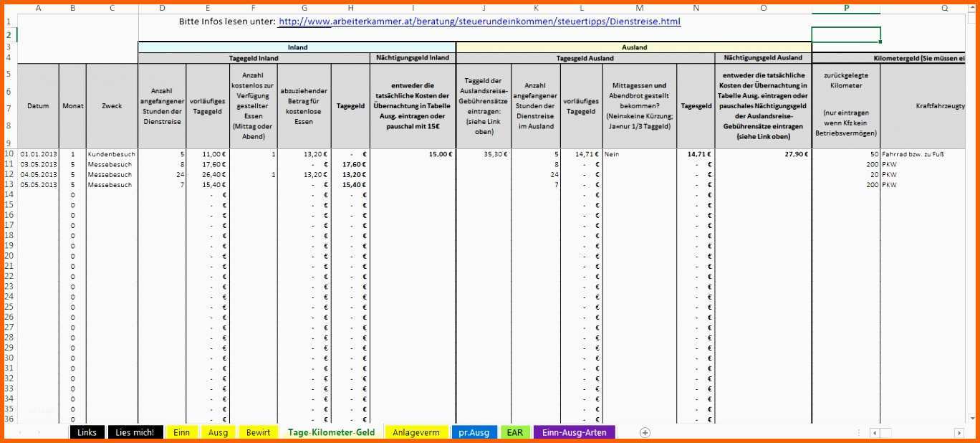Select row 10 header
Image resolution: width=980 pixels, height=443 pixels.
(9, 154)
